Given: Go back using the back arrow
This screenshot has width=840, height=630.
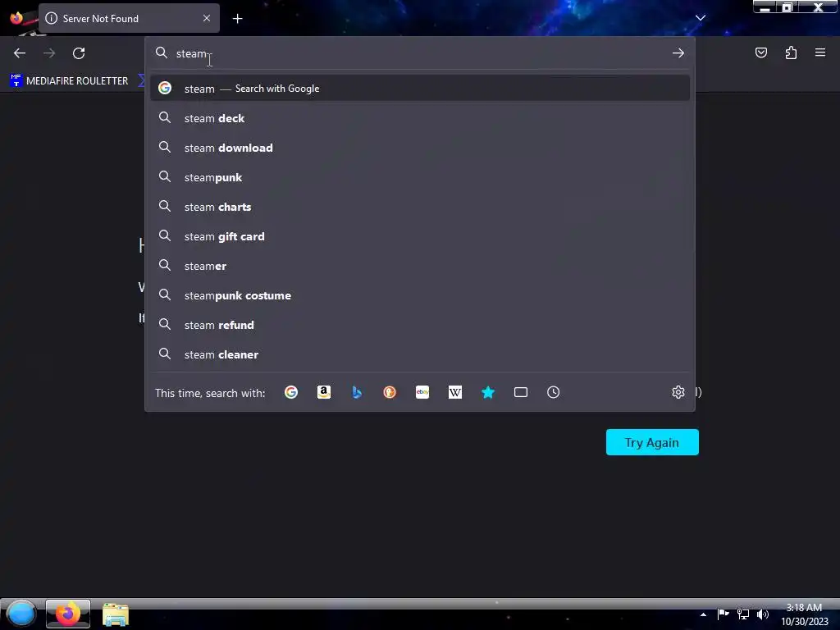Looking at the screenshot, I should tap(20, 53).
